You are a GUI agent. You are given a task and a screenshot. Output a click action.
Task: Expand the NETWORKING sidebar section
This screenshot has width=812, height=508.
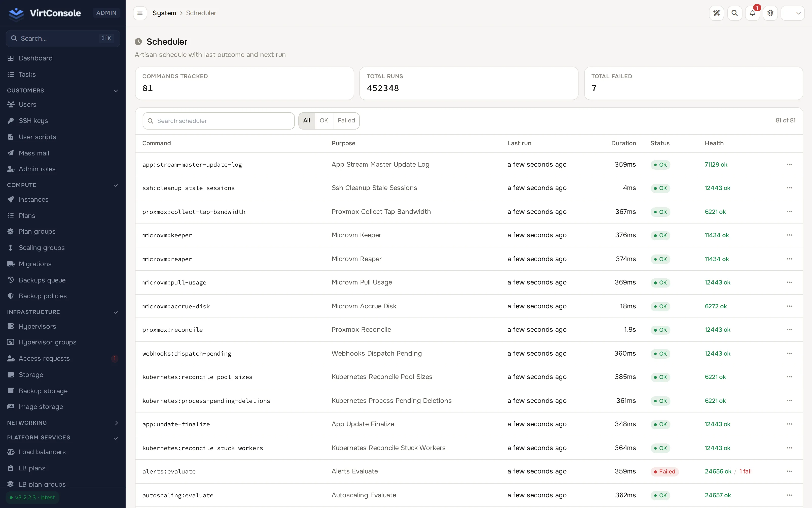[x=63, y=423]
